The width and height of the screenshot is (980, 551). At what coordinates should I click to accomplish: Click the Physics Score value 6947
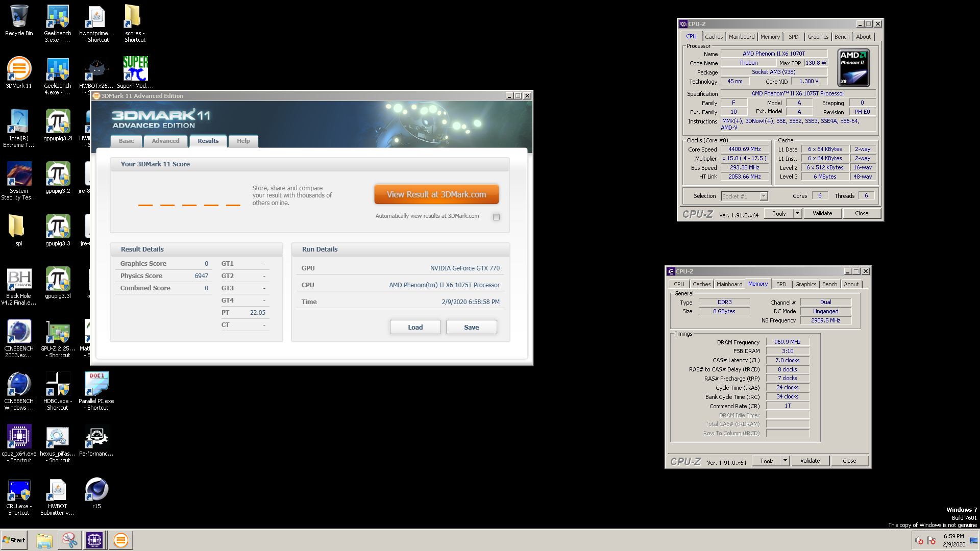[x=201, y=275]
